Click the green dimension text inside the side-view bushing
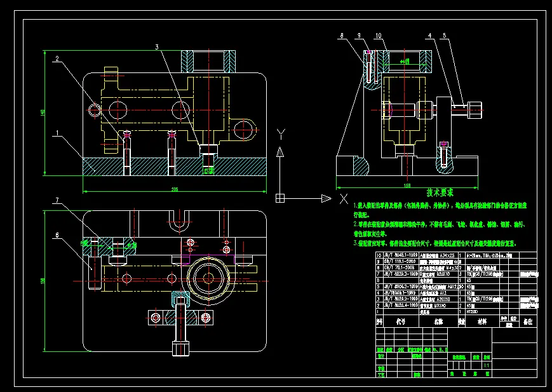Viewport: 552px width, 392px height. click(405, 62)
